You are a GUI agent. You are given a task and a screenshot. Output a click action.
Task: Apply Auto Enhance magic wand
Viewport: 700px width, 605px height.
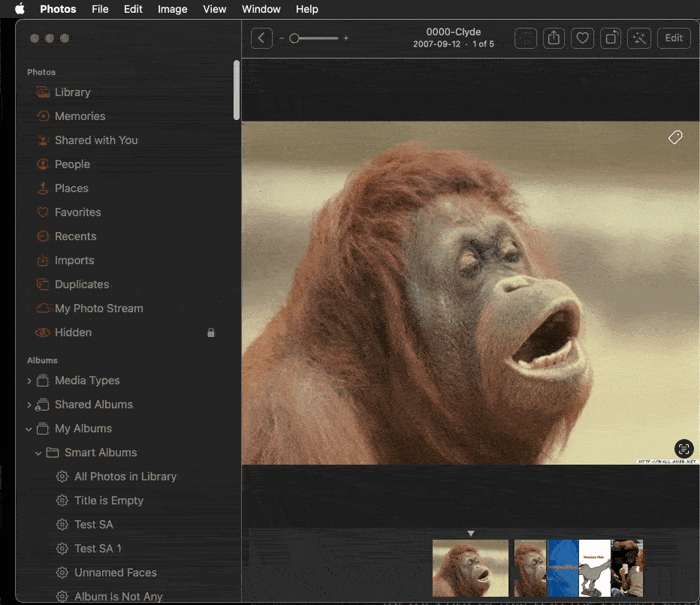pos(640,38)
